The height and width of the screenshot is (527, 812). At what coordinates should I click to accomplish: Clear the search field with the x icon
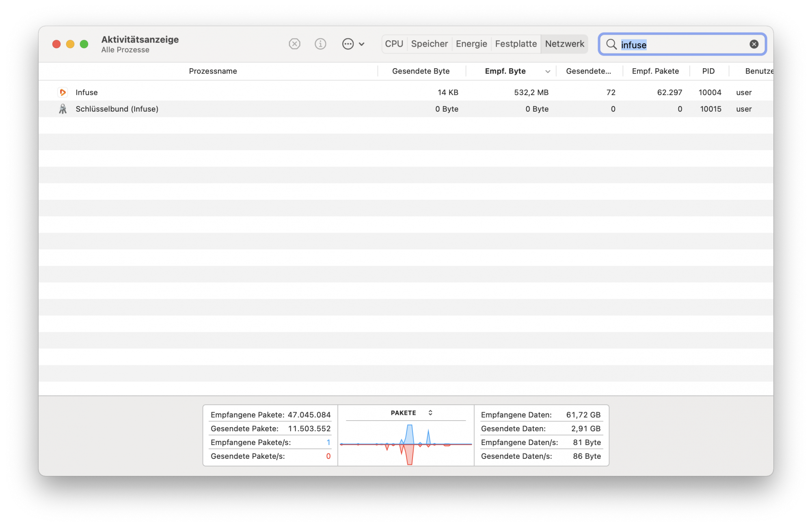(x=754, y=44)
